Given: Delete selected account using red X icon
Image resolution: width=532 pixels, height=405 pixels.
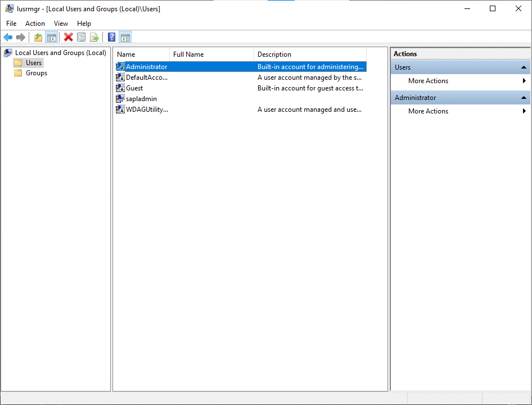Looking at the screenshot, I should 69,37.
